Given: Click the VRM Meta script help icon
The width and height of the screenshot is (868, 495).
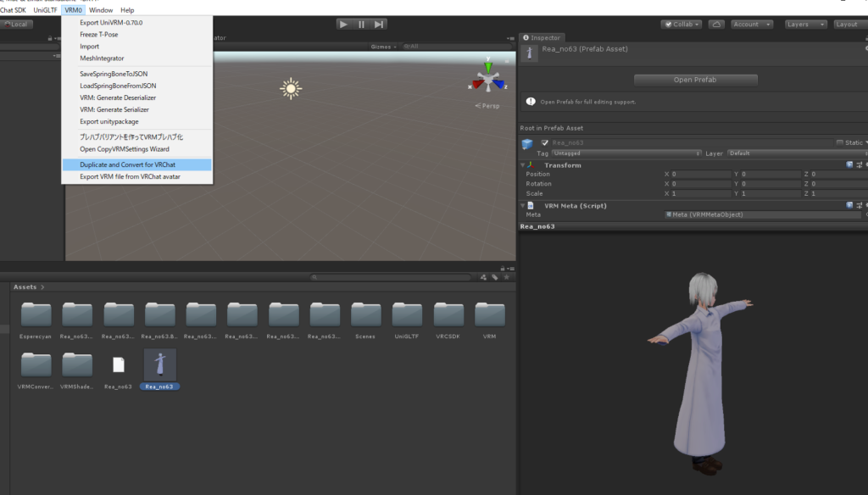Looking at the screenshot, I should (x=849, y=205).
